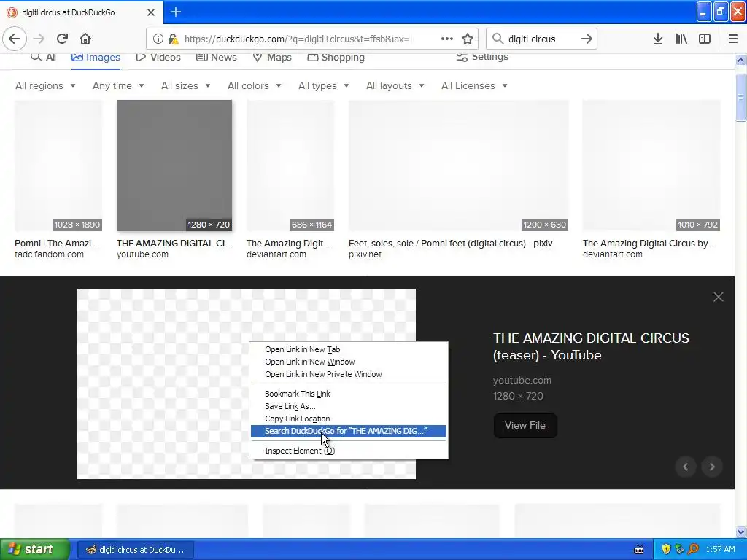747x560 pixels.
Task: Go back using the browser back arrow
Action: 15,39
